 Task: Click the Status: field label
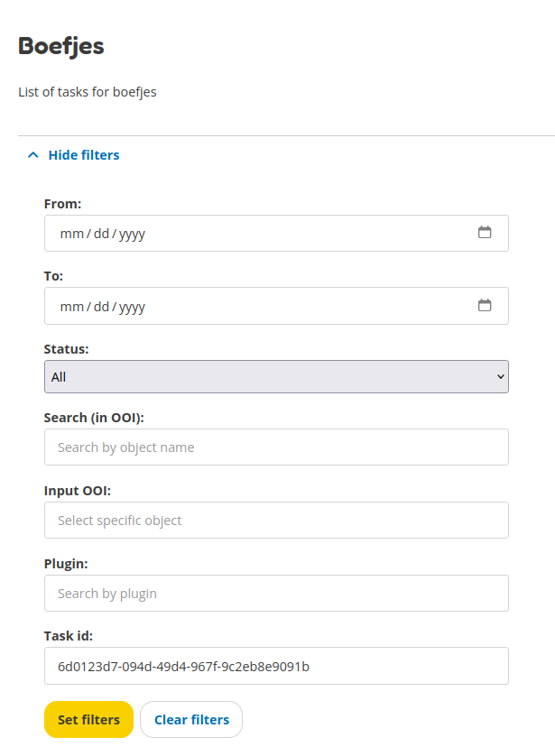pos(66,348)
